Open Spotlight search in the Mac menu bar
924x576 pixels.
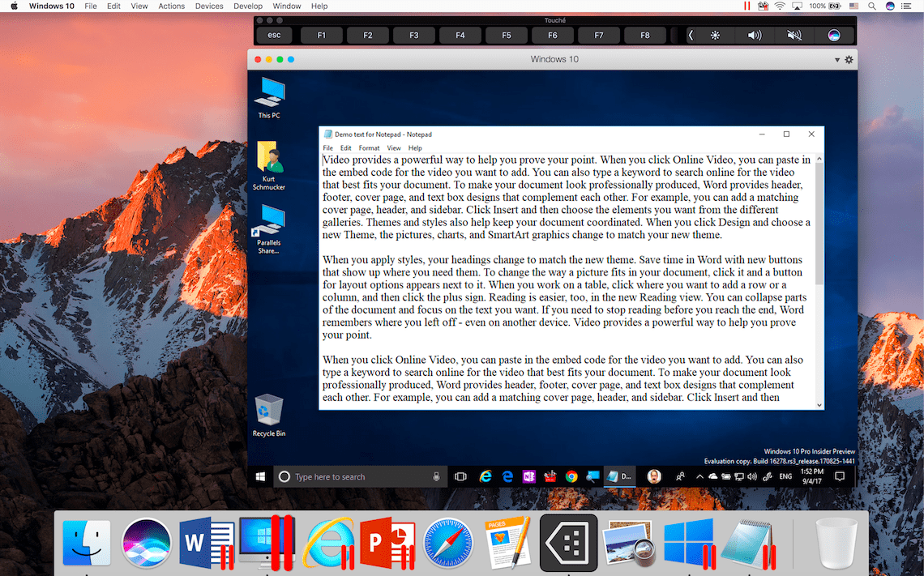click(871, 6)
